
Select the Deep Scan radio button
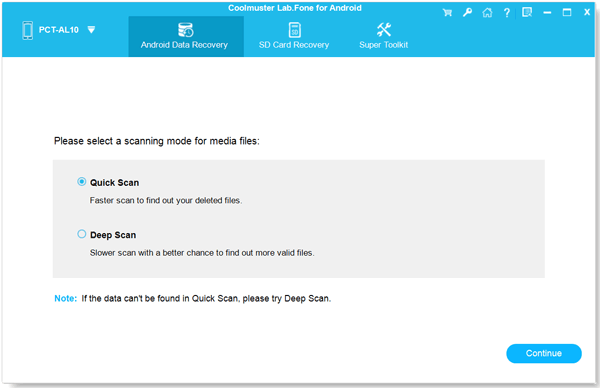tap(82, 234)
